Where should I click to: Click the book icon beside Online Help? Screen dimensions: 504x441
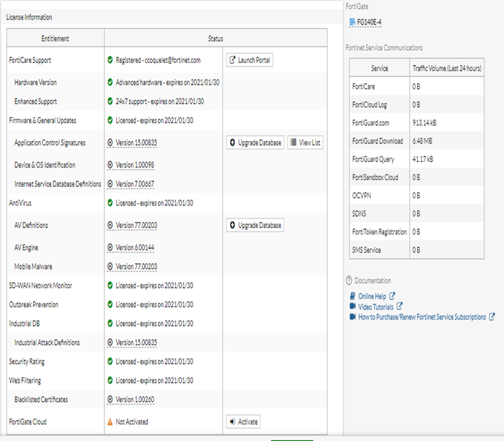pos(352,296)
